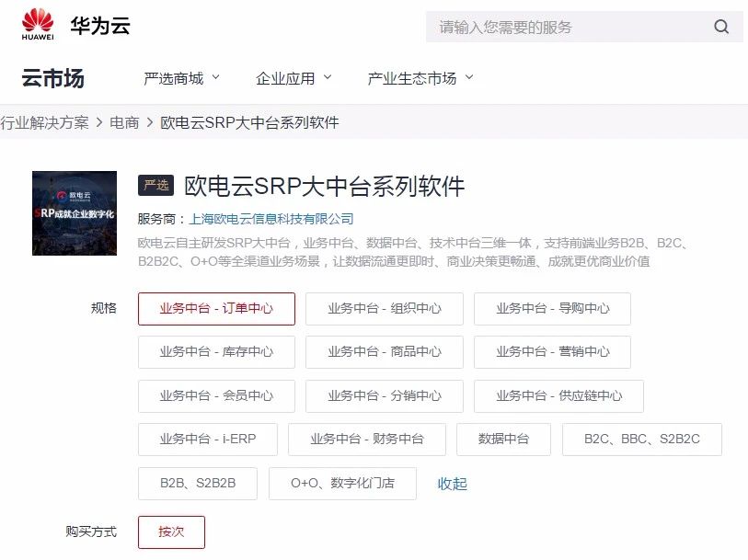Click the Huawei logo icon
Screen dimensions: 748x560
(x=38, y=24)
